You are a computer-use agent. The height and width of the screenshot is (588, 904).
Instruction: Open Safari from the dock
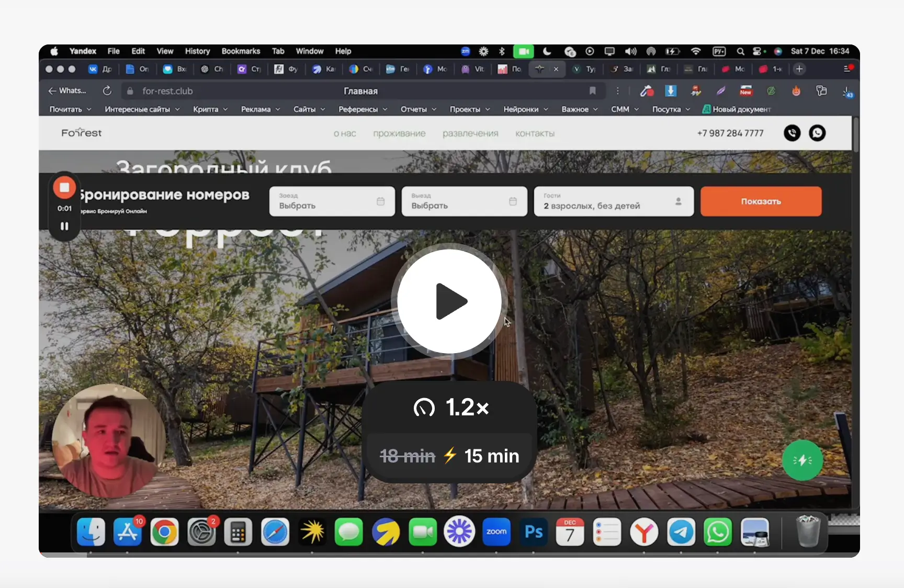click(275, 532)
